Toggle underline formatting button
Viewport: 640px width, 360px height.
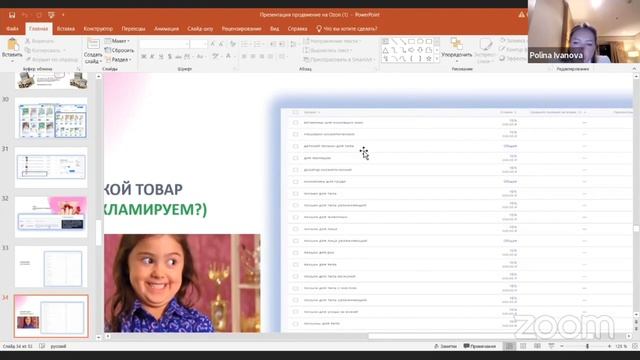[x=161, y=57]
